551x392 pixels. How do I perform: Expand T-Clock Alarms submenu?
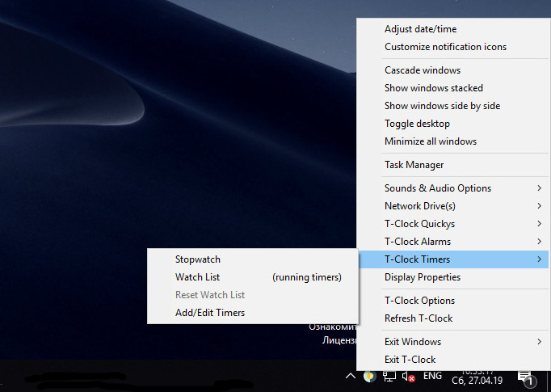[x=452, y=242]
